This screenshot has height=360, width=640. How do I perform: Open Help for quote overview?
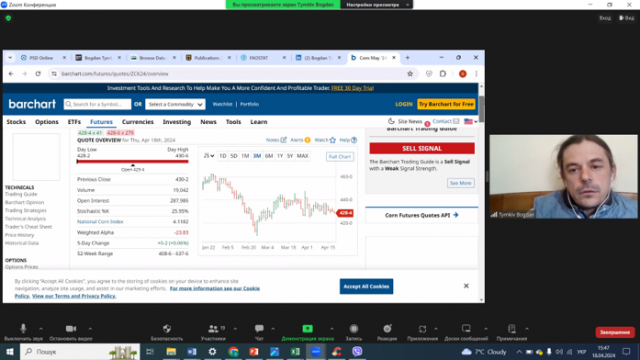click(348, 140)
